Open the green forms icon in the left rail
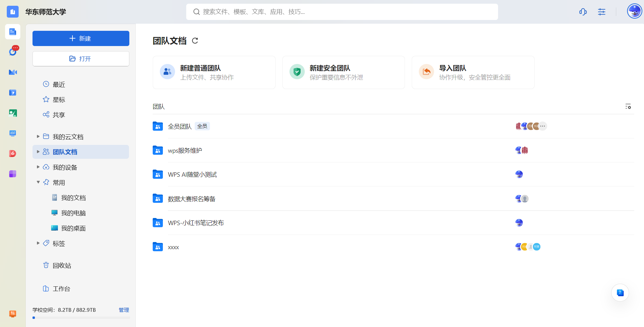The image size is (644, 327). (13, 113)
